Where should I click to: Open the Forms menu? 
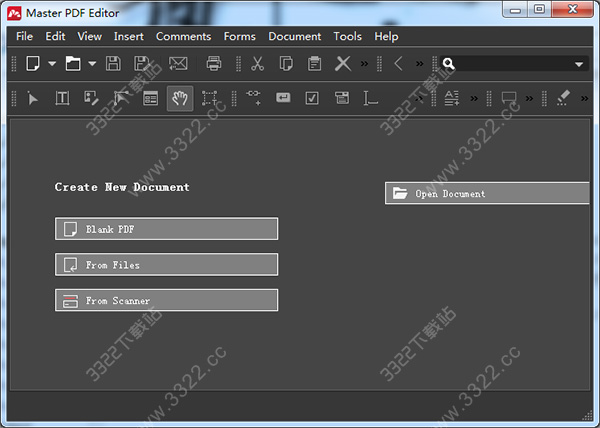[x=240, y=37]
